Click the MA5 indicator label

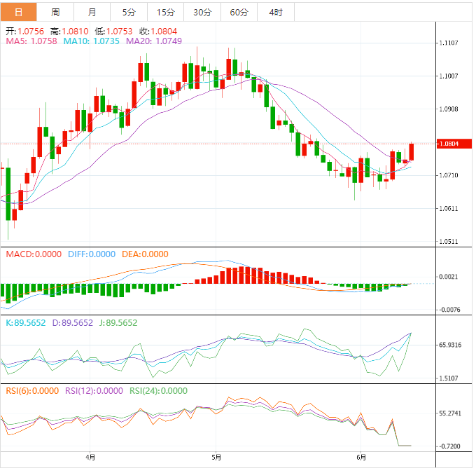tap(30, 42)
